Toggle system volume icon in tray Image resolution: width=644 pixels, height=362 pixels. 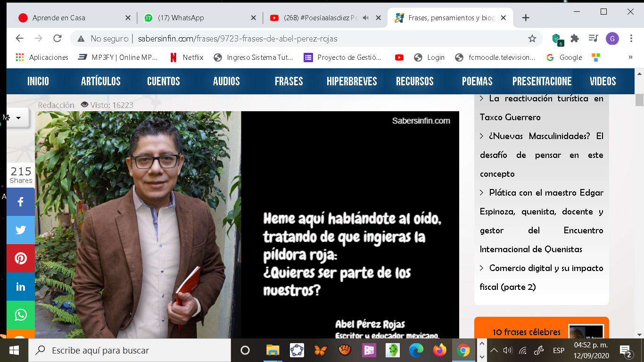pyautogui.click(x=508, y=351)
